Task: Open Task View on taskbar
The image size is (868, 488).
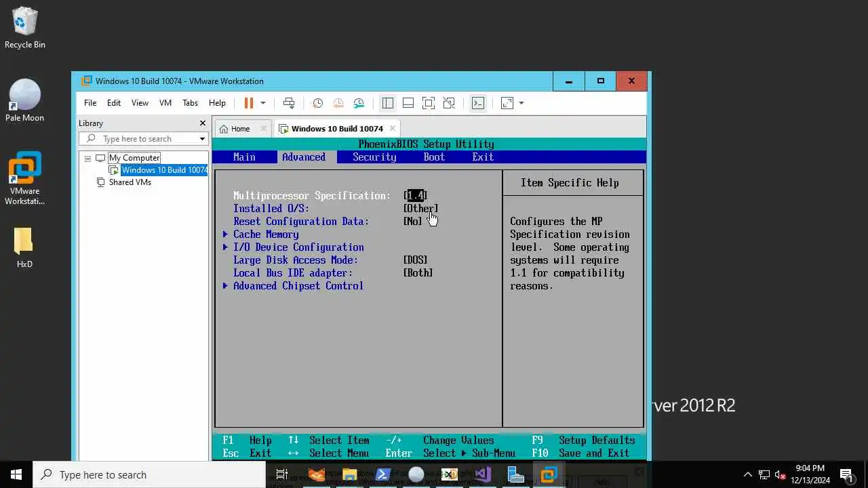Action: 282,474
